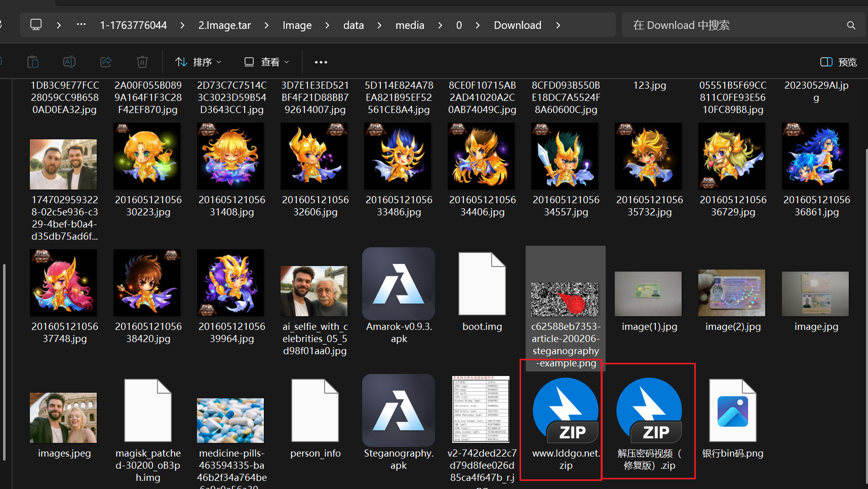Open the three-dot more options menu
The image size is (868, 489).
point(321,62)
